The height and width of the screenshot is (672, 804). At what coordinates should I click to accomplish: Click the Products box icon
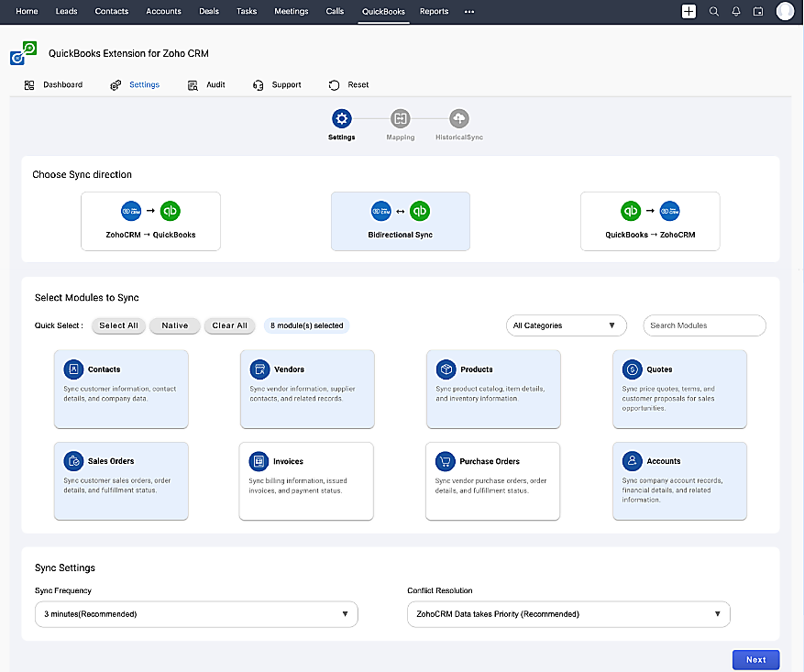coord(446,369)
